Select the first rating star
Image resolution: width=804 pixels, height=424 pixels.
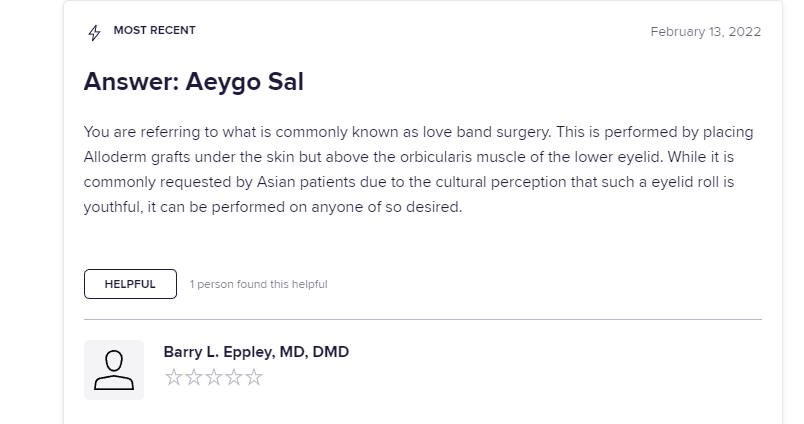[174, 377]
